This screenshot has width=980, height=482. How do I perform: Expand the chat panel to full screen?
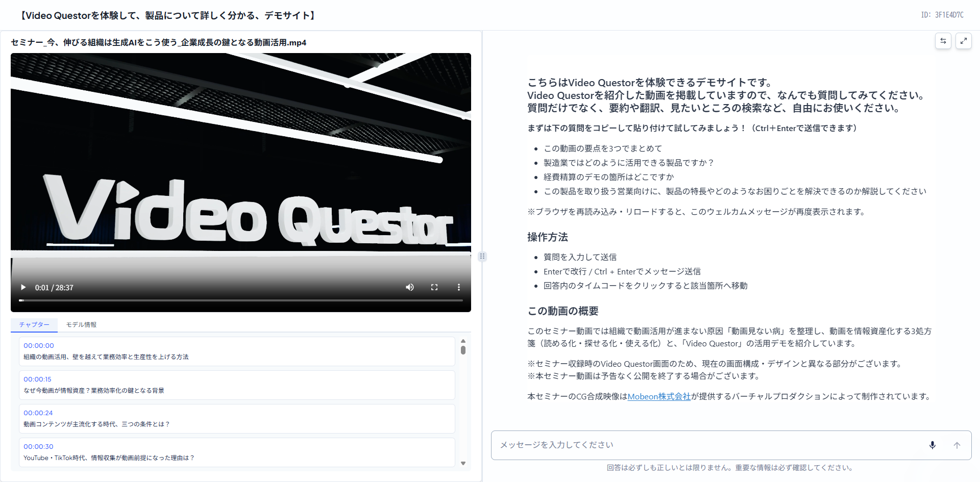tap(964, 41)
